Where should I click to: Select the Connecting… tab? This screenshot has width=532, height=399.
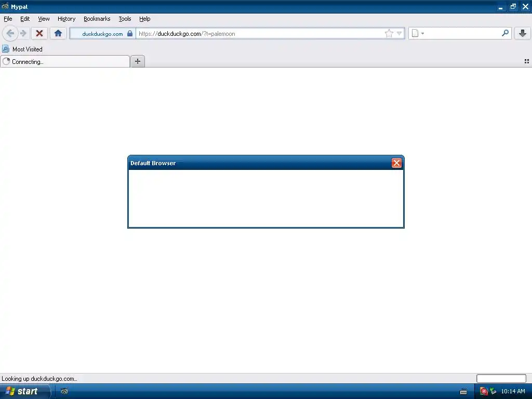click(x=65, y=61)
